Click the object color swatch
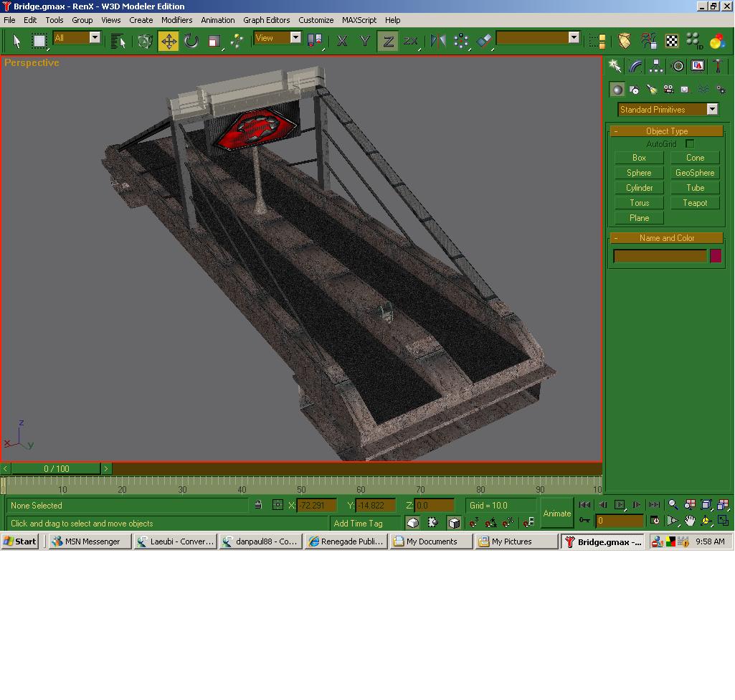This screenshot has height=700, width=735. point(715,256)
